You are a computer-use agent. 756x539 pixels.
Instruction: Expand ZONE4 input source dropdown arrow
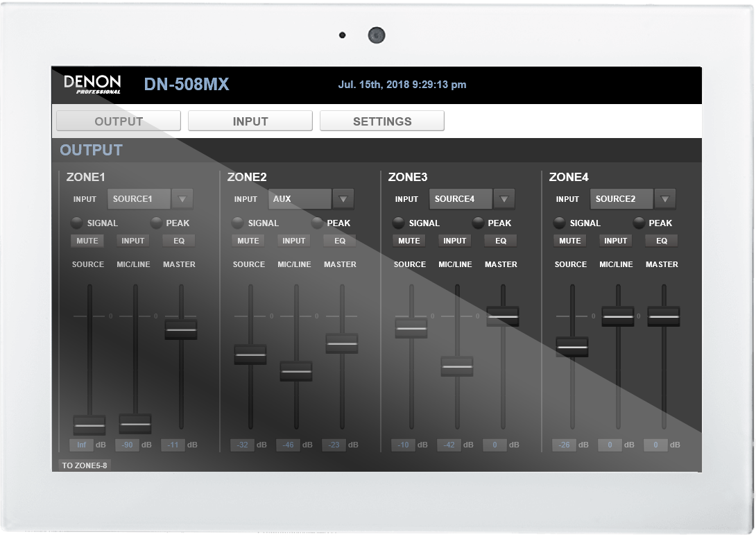click(665, 199)
